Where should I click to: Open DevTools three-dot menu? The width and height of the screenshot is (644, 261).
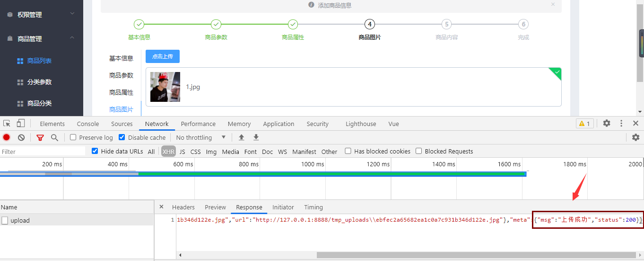click(x=621, y=123)
